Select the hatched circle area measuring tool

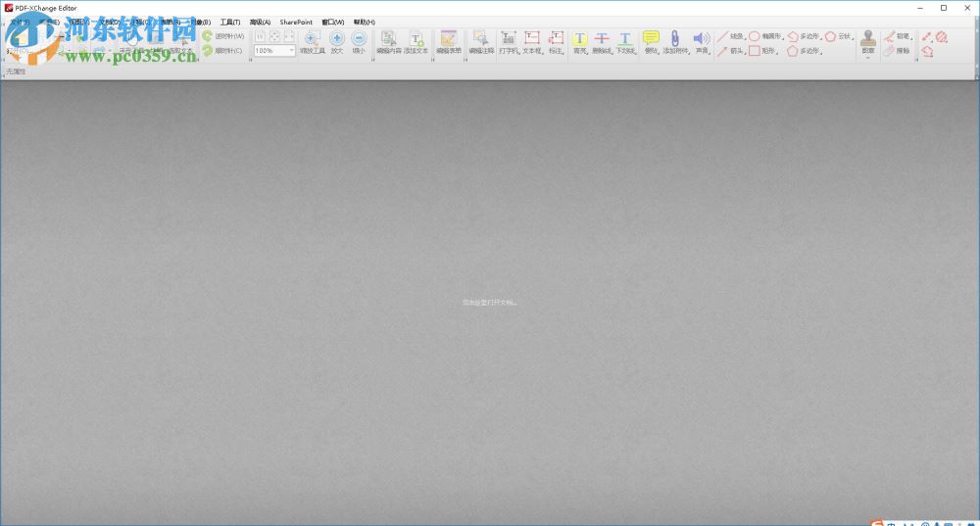coord(941,37)
